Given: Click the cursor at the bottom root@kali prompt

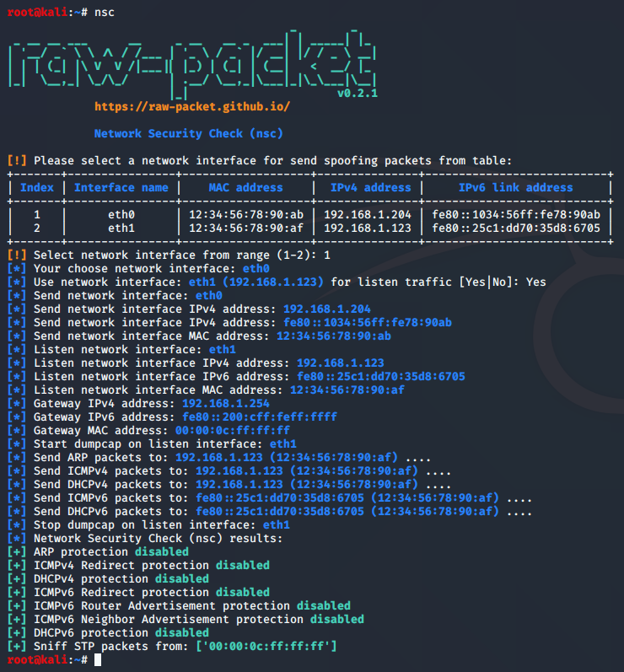Looking at the screenshot, I should (98, 660).
